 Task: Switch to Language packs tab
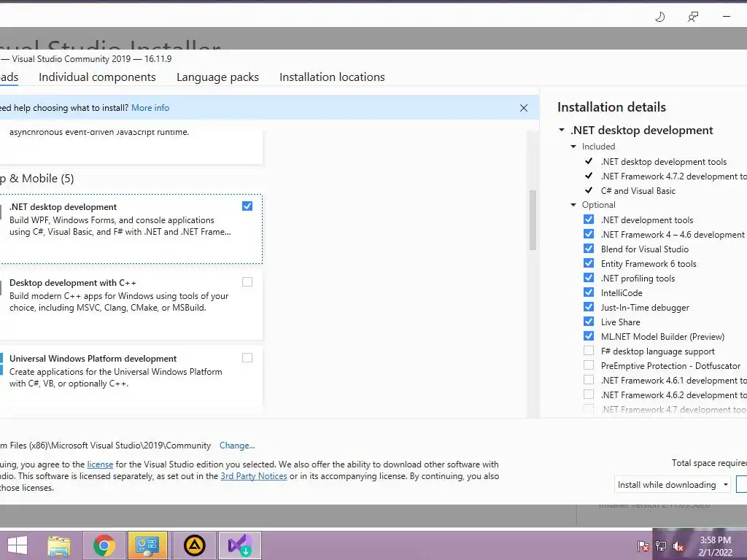point(217,77)
